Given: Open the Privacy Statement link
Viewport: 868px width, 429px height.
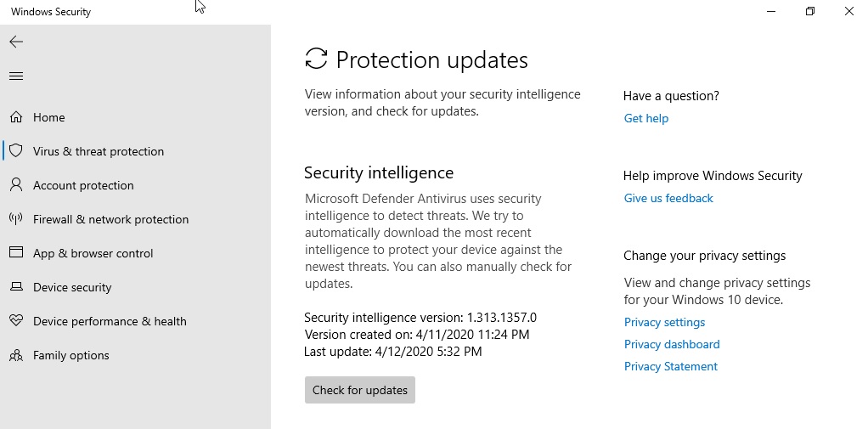Looking at the screenshot, I should coord(670,366).
